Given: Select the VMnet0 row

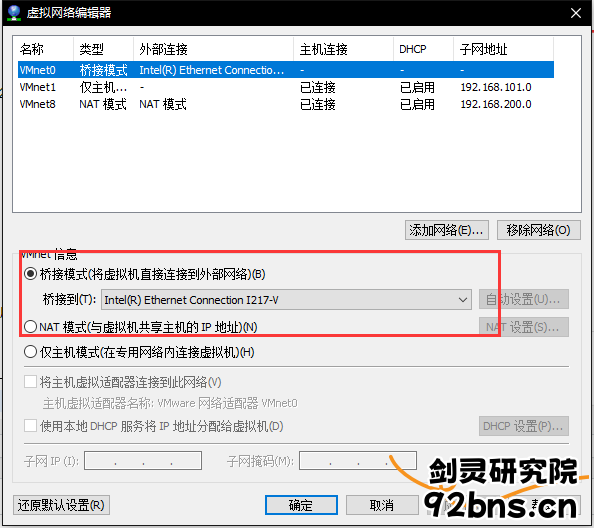Looking at the screenshot, I should point(286,70).
